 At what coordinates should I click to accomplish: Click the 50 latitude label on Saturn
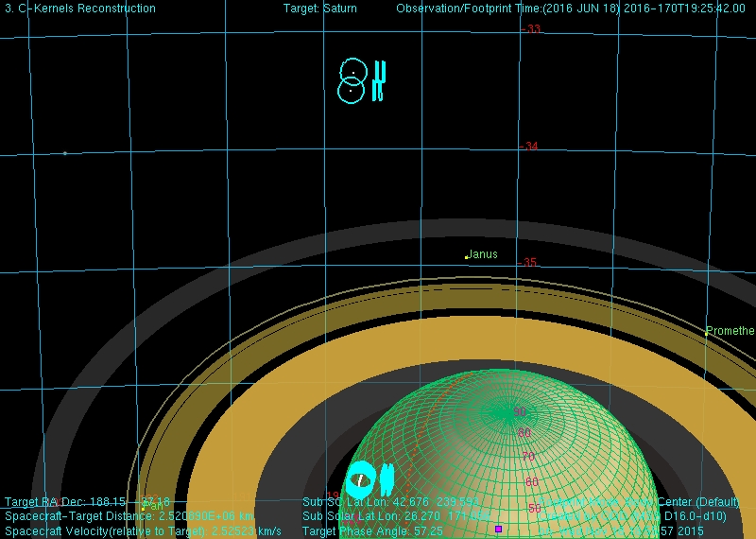pyautogui.click(x=534, y=508)
